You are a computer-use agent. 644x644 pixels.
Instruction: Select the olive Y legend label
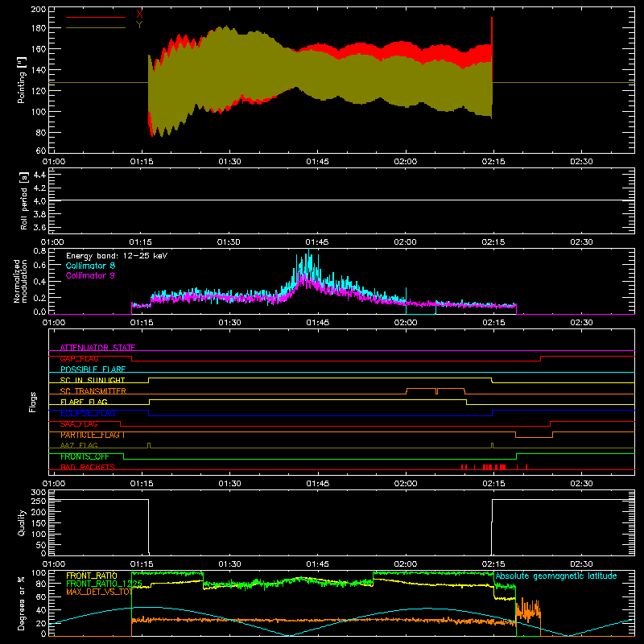(139, 25)
